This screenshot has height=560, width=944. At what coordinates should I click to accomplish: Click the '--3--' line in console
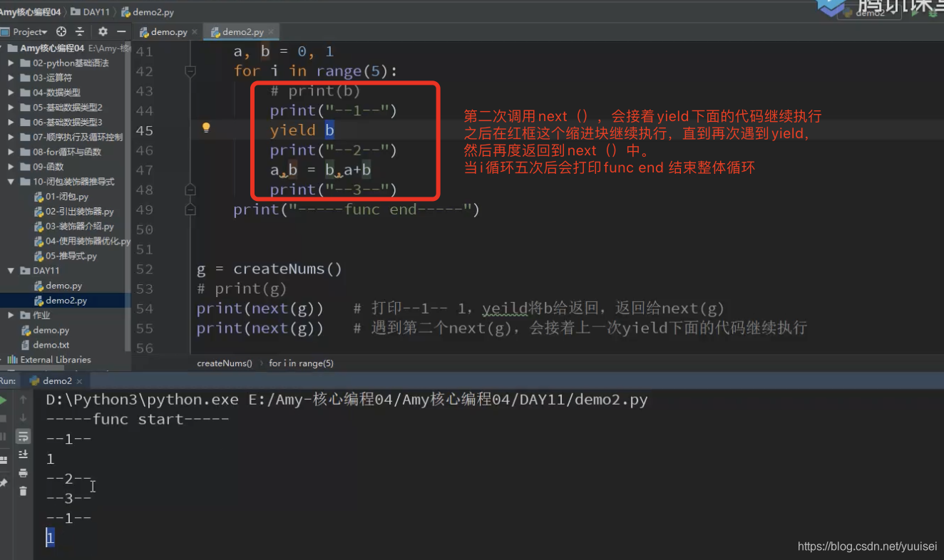coord(68,499)
